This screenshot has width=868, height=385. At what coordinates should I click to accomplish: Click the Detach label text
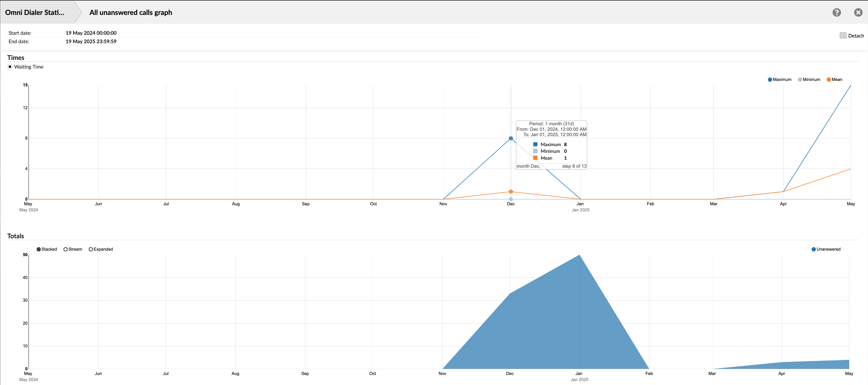855,35
